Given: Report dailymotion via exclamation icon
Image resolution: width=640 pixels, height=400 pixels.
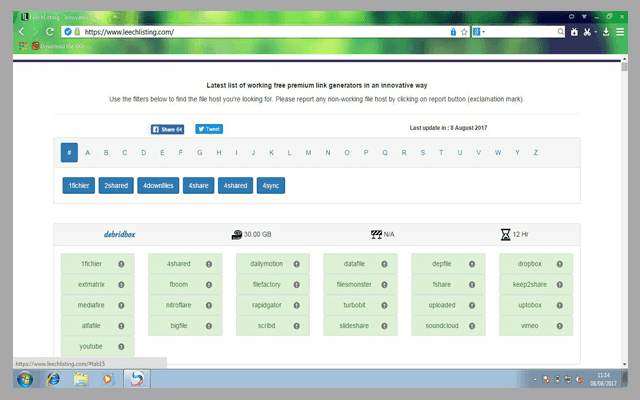Looking at the screenshot, I should point(297,264).
